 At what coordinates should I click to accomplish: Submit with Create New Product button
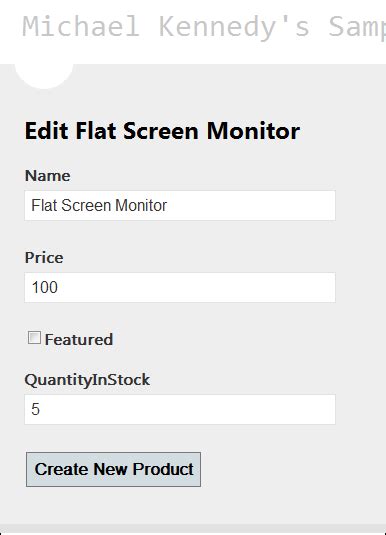[113, 469]
